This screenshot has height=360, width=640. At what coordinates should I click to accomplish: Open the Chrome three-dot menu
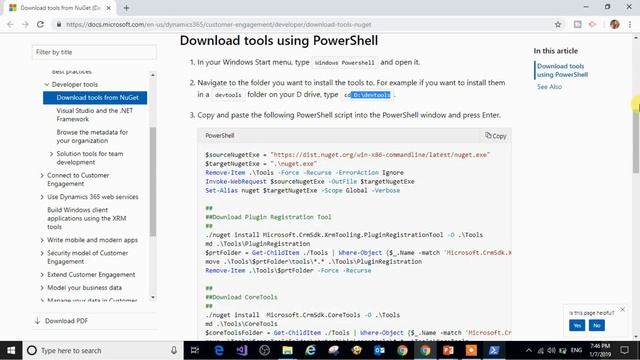coord(630,24)
